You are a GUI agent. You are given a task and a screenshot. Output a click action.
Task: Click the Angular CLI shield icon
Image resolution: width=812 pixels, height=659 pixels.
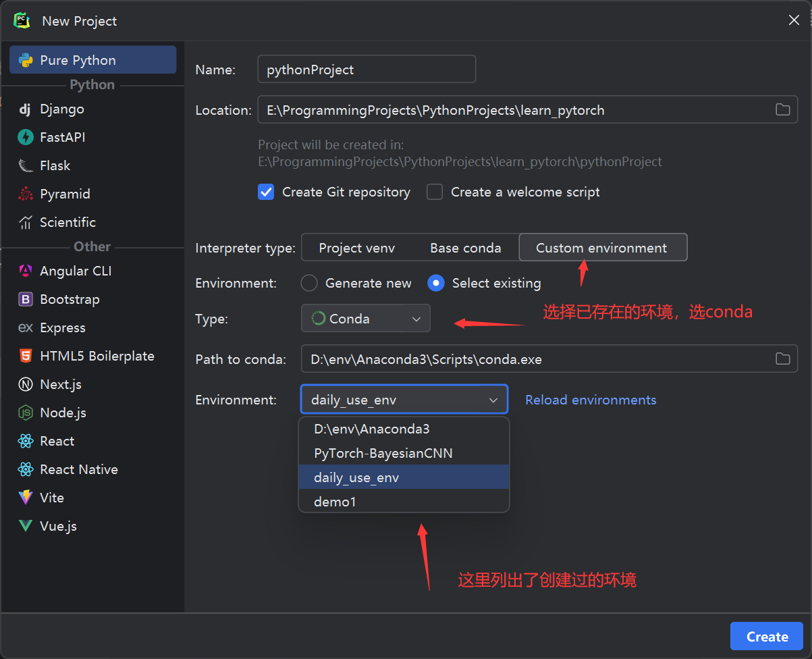point(26,271)
